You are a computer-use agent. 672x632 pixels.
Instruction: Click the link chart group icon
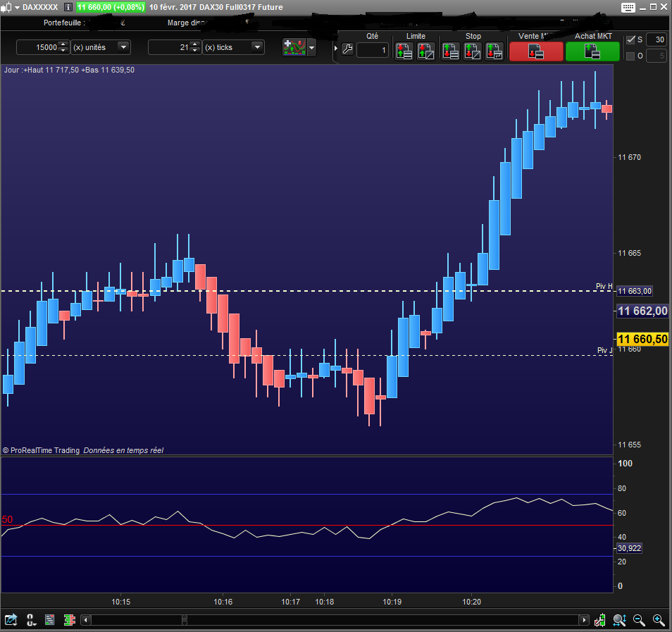(x=31, y=620)
